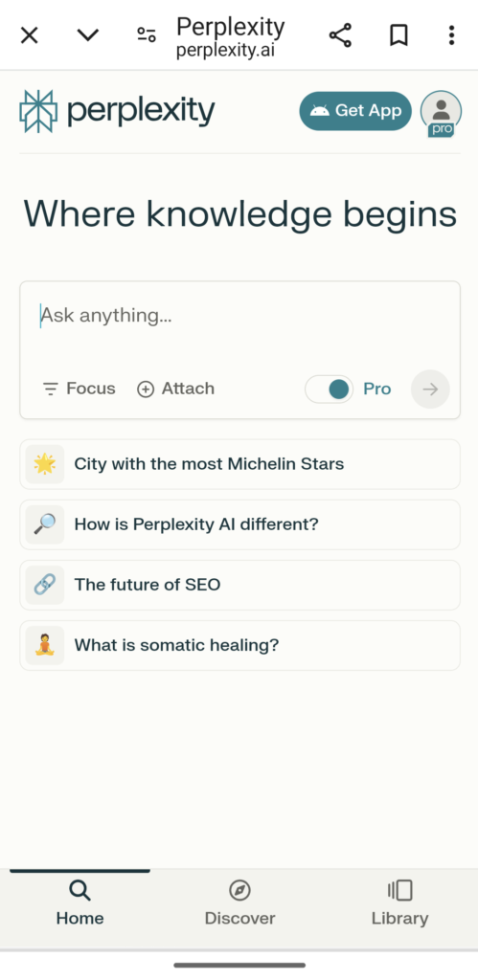
Task: Click the Attach plus-circle icon
Action: 146,390
